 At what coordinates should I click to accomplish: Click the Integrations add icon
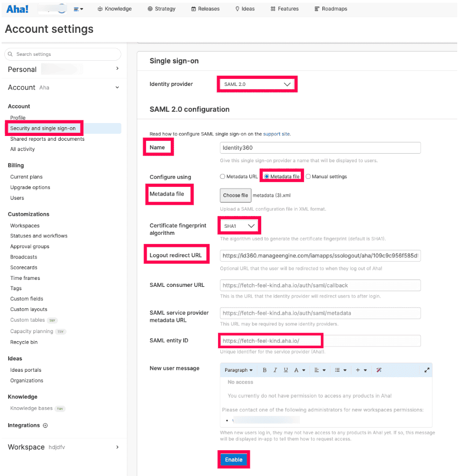pos(45,425)
